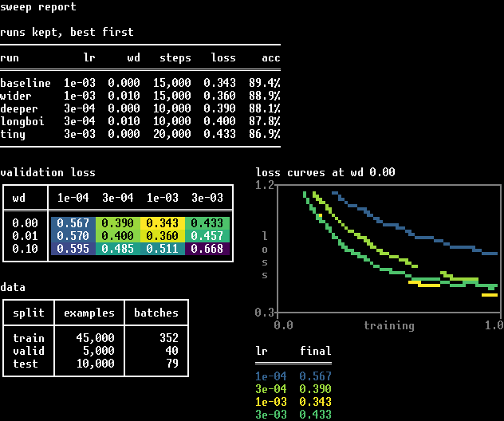504x421 pixels.
Task: Click the 3e-03 heatmap column header
Action: [x=207, y=198]
